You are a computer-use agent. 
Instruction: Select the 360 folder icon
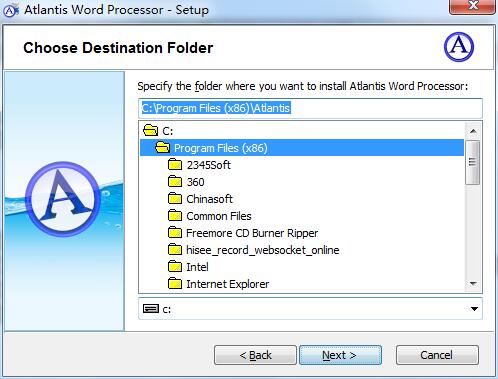(x=175, y=182)
